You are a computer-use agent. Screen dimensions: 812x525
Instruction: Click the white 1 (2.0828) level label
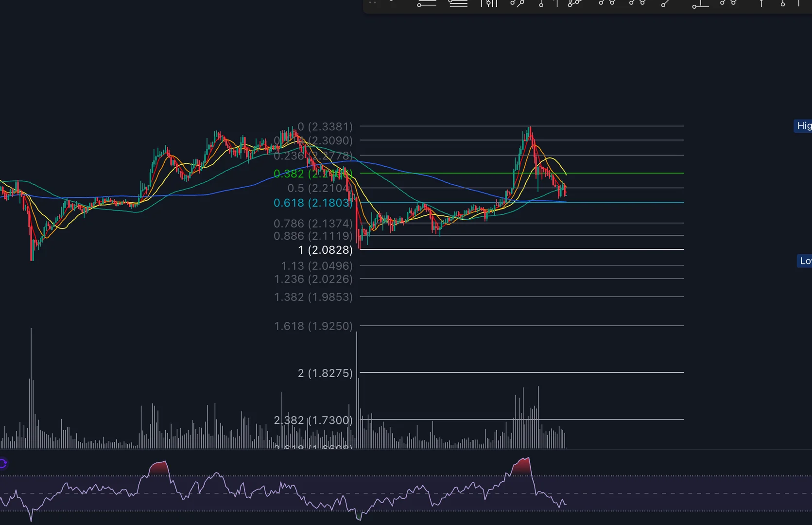click(x=326, y=250)
